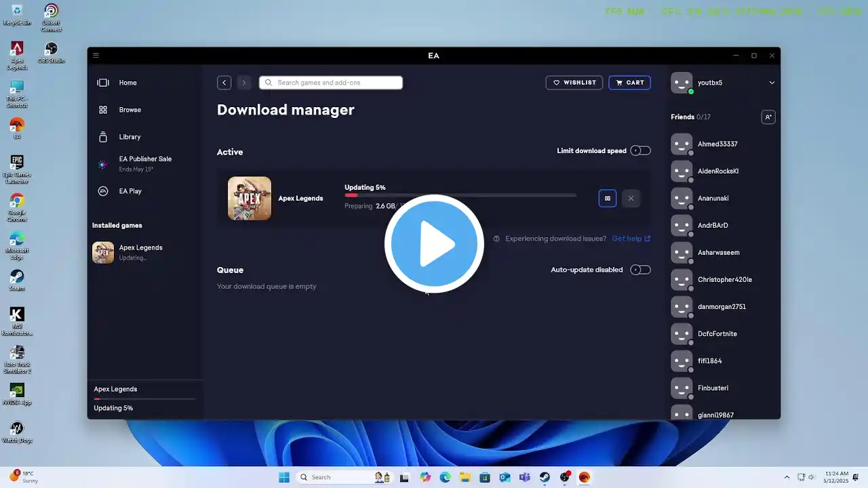Click the Windows Start button
The width and height of the screenshot is (868, 488).
[x=284, y=477]
